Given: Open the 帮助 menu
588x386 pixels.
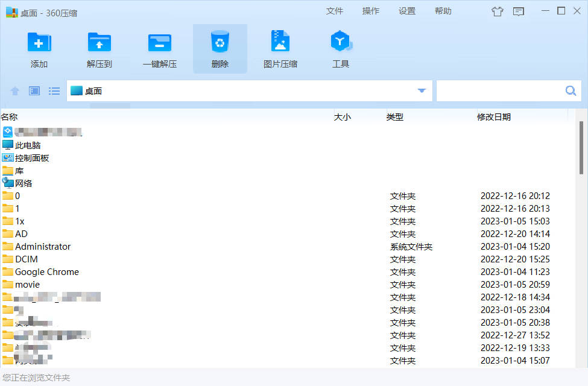Looking at the screenshot, I should point(443,11).
